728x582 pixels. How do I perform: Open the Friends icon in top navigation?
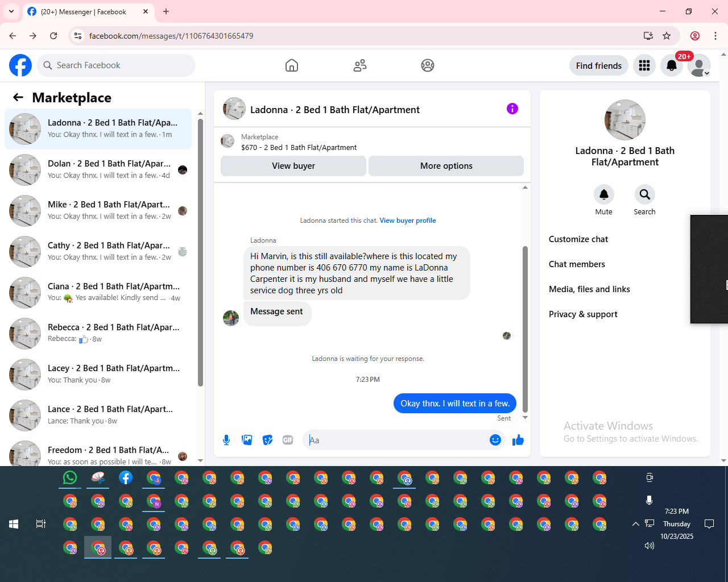point(360,65)
